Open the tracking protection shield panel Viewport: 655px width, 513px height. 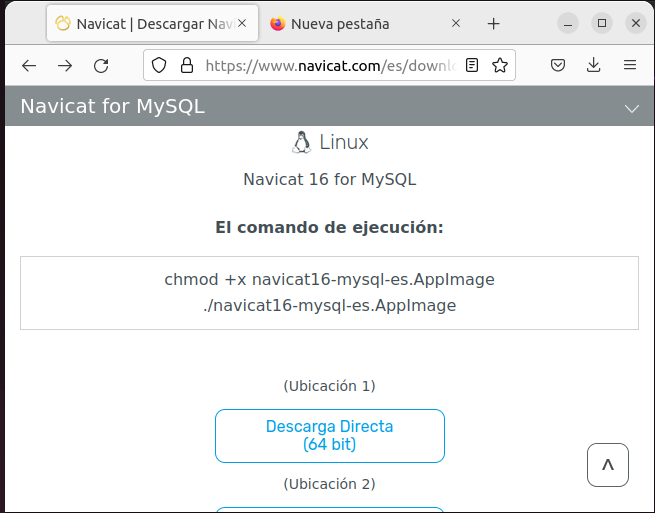coord(160,65)
